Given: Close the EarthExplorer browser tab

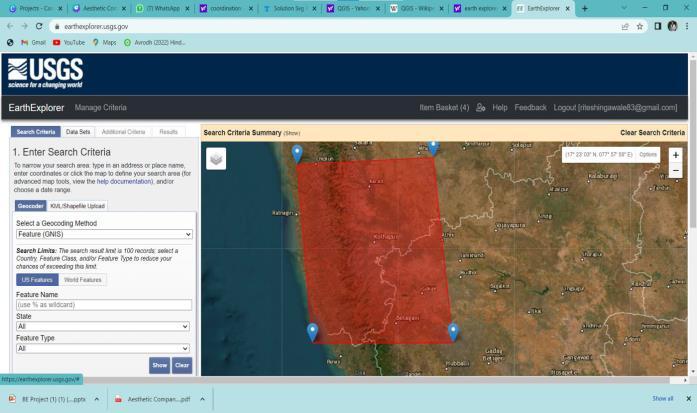Looking at the screenshot, I should coord(568,8).
